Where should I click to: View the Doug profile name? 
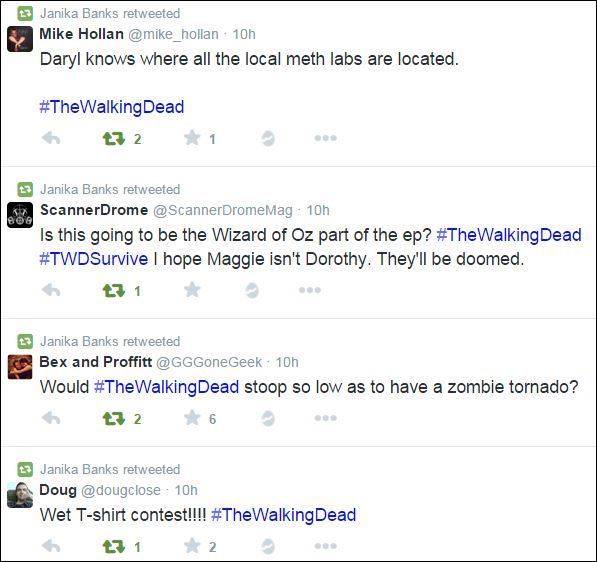click(x=58, y=490)
